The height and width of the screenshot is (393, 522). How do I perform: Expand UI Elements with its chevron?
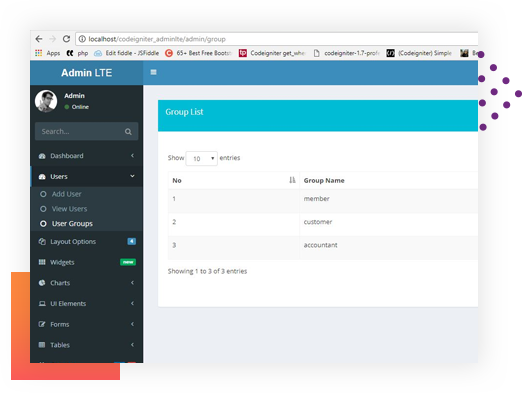pos(132,303)
